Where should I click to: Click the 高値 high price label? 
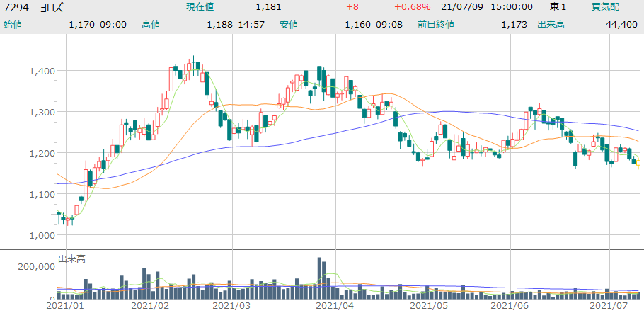pos(151,24)
